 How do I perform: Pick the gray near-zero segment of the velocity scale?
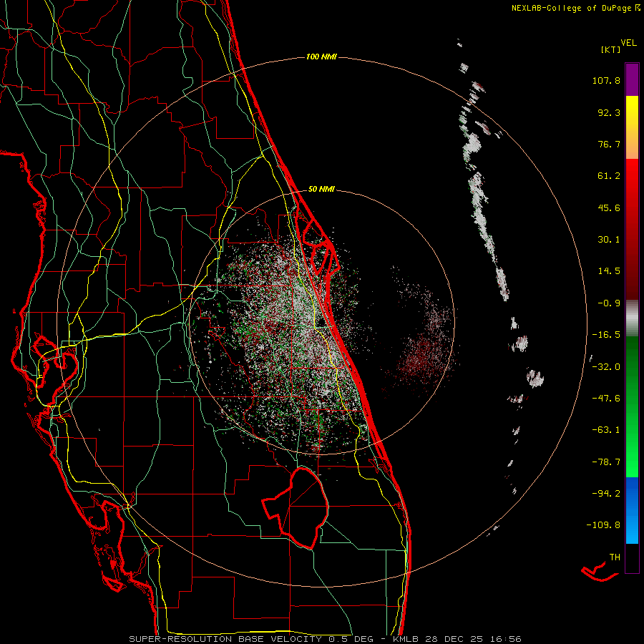[632, 318]
